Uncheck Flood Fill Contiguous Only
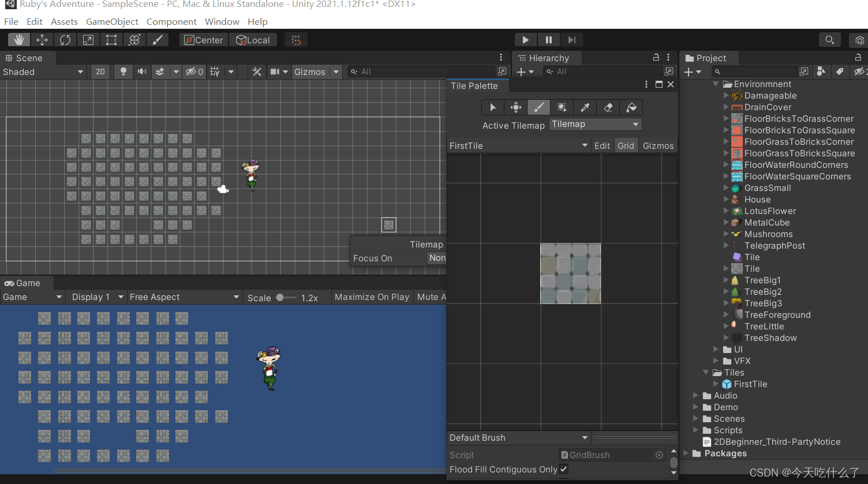 (x=563, y=469)
